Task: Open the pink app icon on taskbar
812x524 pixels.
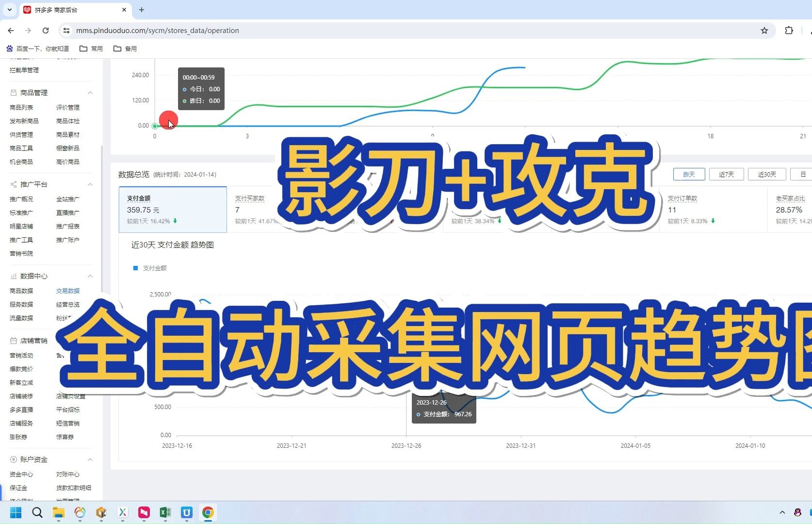Action: coord(144,512)
